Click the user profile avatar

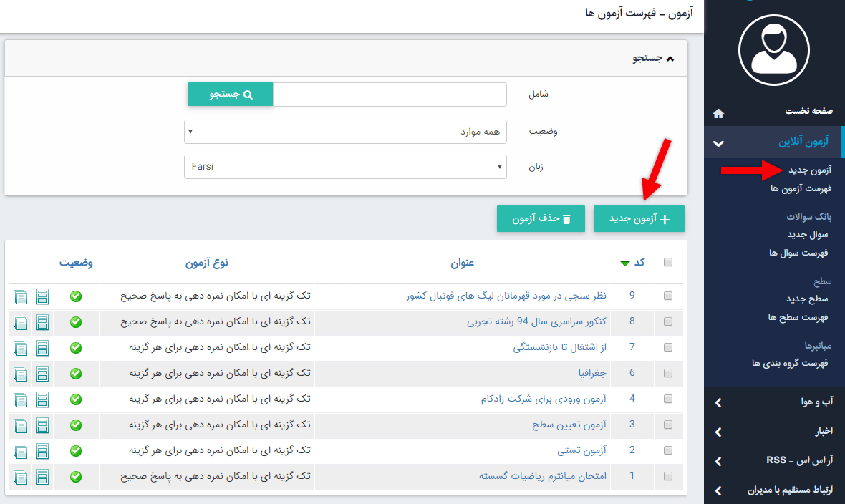(x=773, y=49)
